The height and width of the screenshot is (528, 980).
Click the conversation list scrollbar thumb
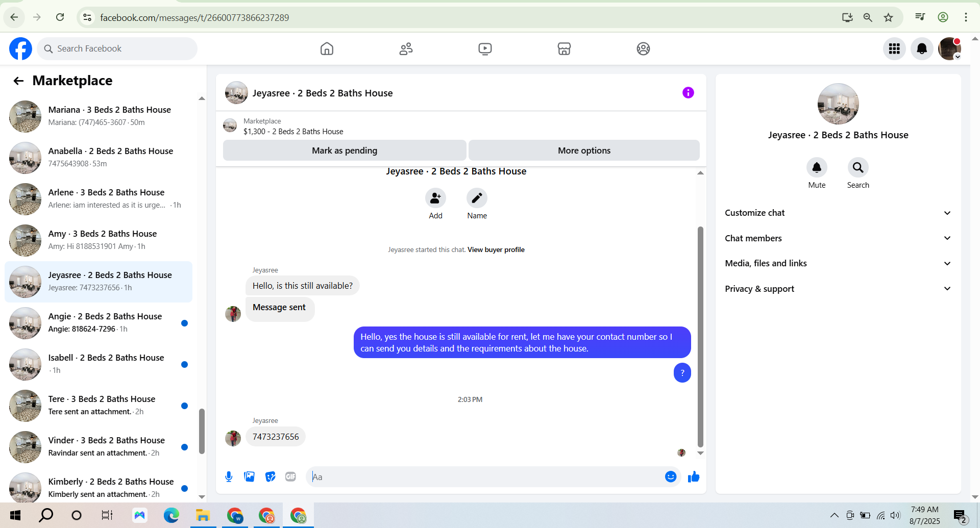202,431
